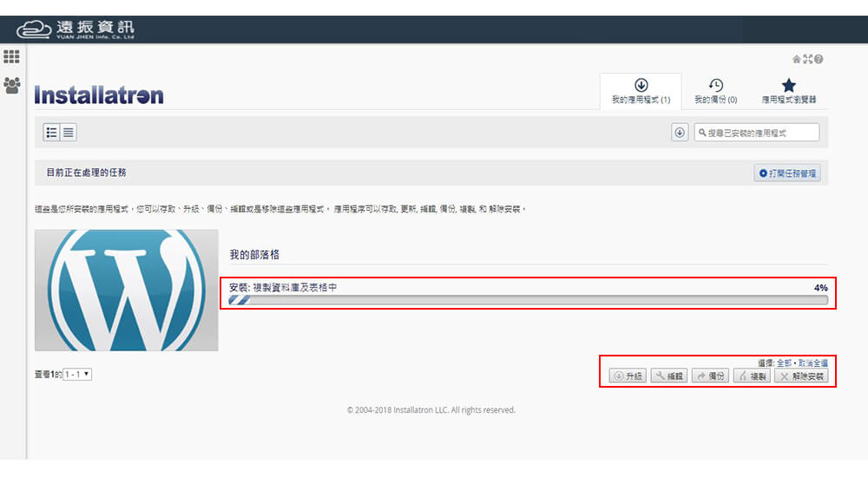Open 我的應用程式 (1) tab
The image size is (868, 477).
click(x=641, y=91)
